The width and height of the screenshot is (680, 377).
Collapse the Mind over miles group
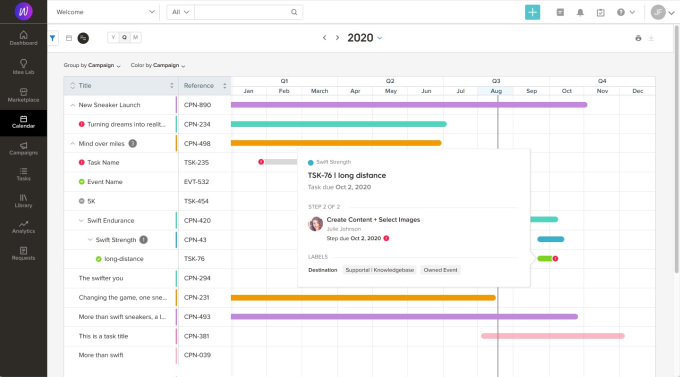point(72,144)
